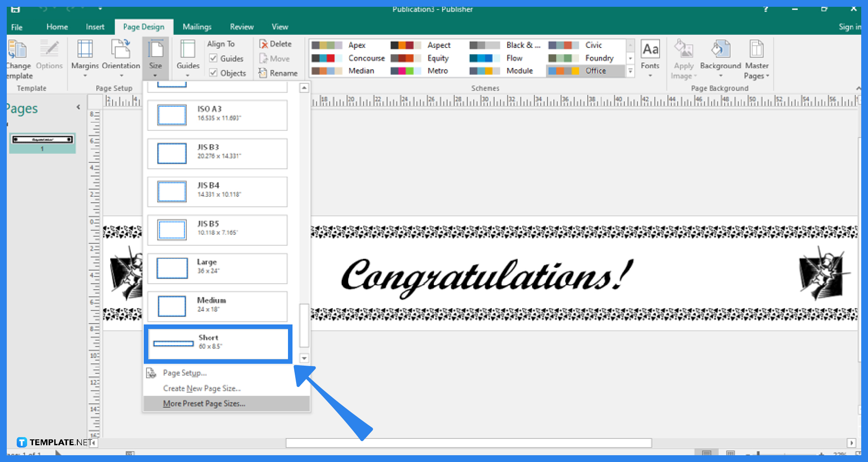
Task: Collapse the Pages navigation pane
Action: (x=78, y=107)
